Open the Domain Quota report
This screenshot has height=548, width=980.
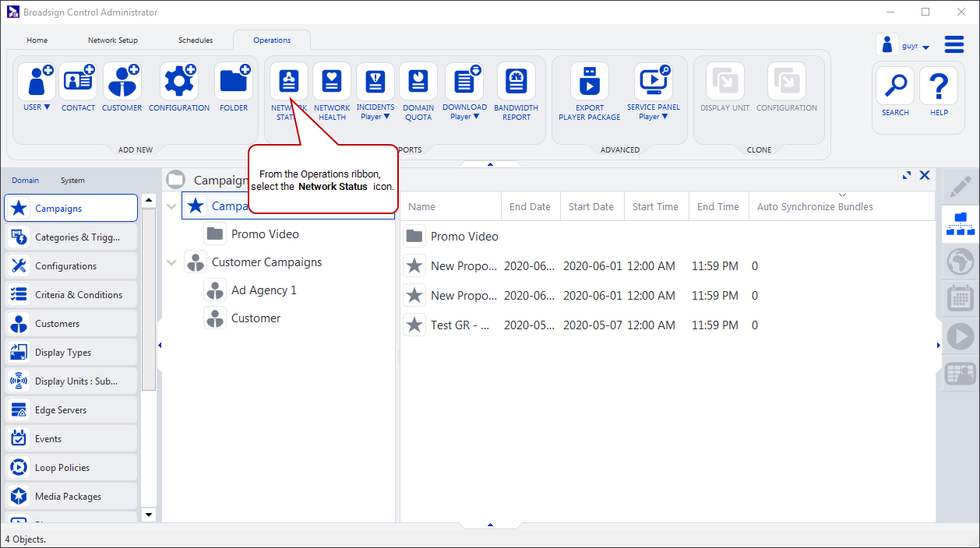[x=418, y=81]
